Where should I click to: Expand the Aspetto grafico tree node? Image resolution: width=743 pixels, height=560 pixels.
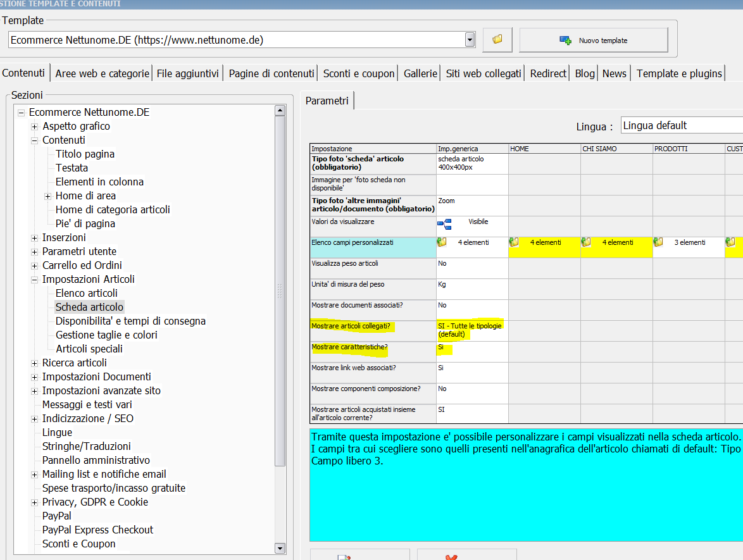[35, 127]
